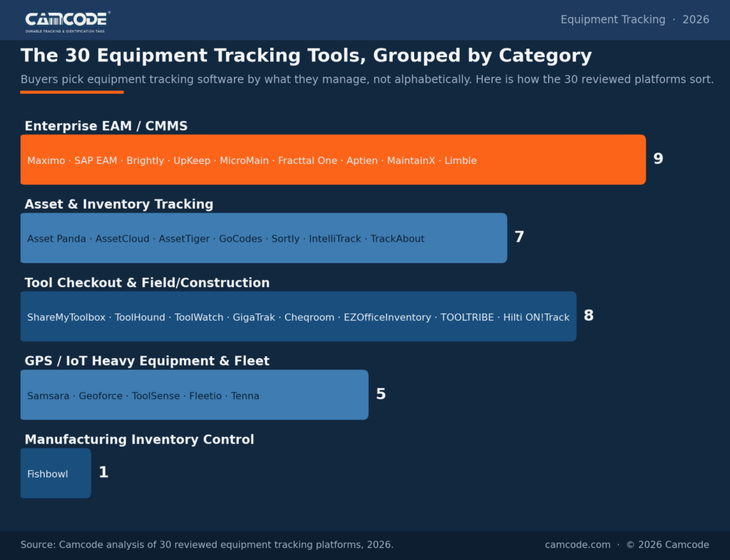The height and width of the screenshot is (560, 730).
Task: Click the source note in the footer
Action: pyautogui.click(x=207, y=544)
